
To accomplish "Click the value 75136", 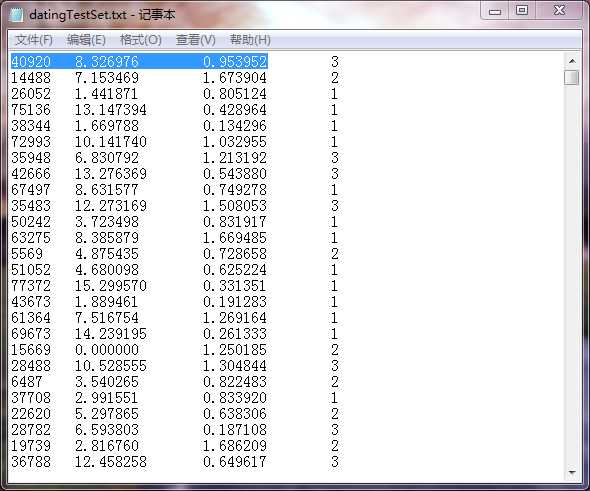I will (31, 110).
